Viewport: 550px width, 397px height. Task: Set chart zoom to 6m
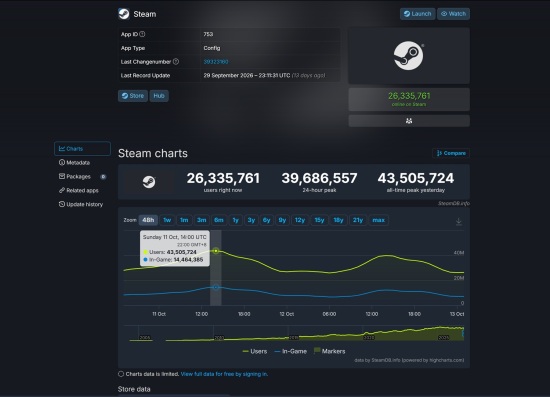coord(219,220)
